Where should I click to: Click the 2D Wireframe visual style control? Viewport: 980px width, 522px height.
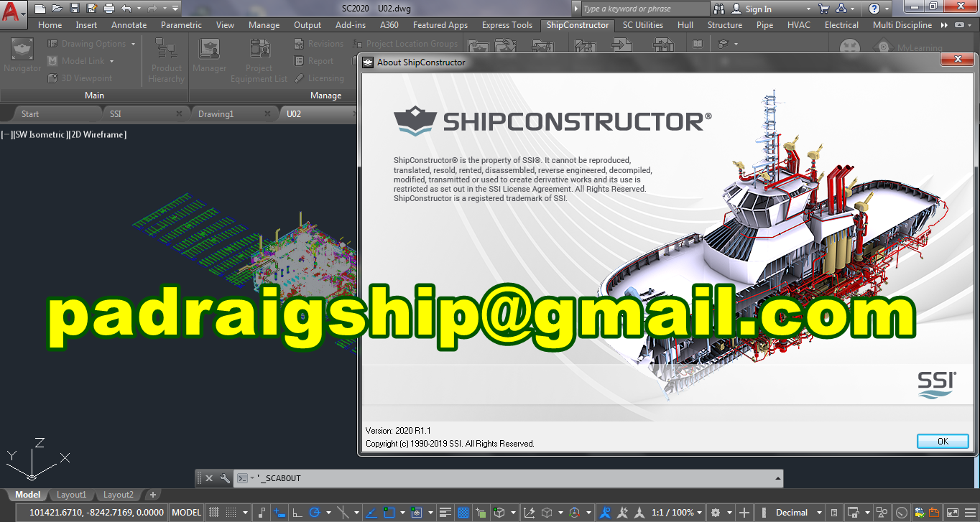[97, 134]
